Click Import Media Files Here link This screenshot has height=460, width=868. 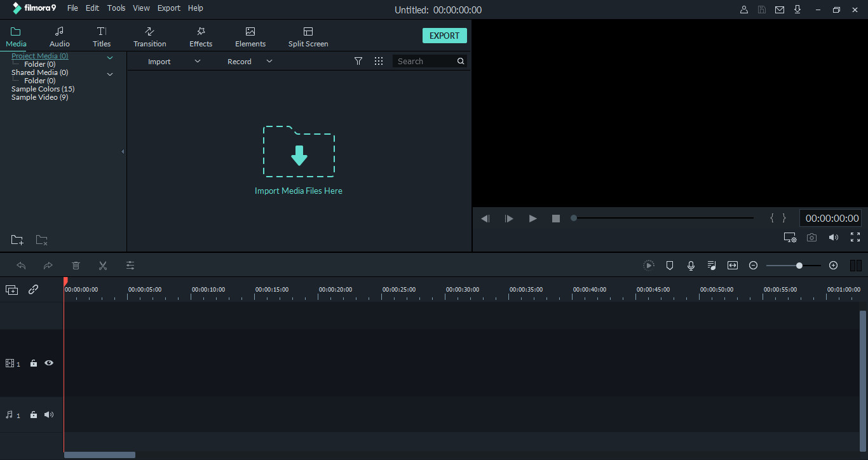click(x=299, y=191)
